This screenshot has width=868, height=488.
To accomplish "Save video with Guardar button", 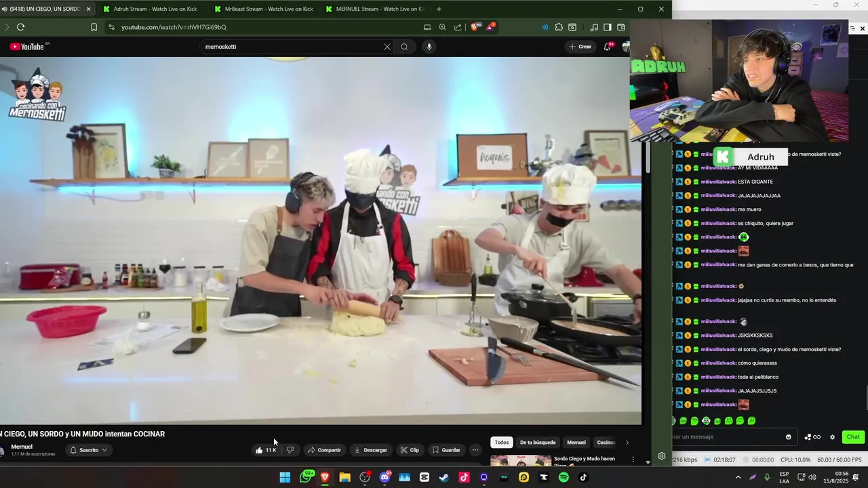I will point(446,450).
